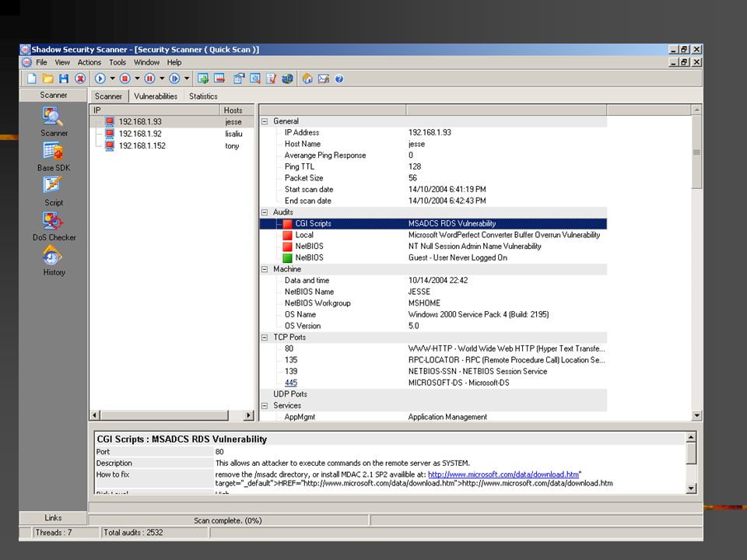Screen dimensions: 747x560
Task: Open History in the sidebar
Action: (52, 256)
